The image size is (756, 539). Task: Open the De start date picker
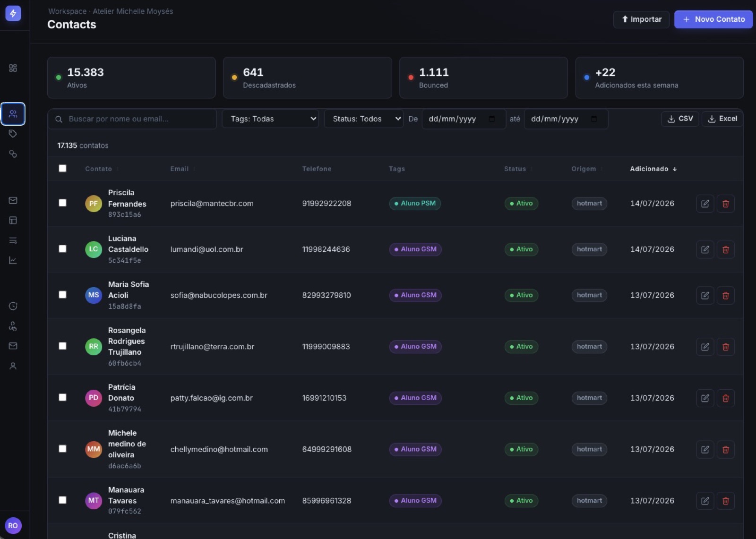point(463,119)
